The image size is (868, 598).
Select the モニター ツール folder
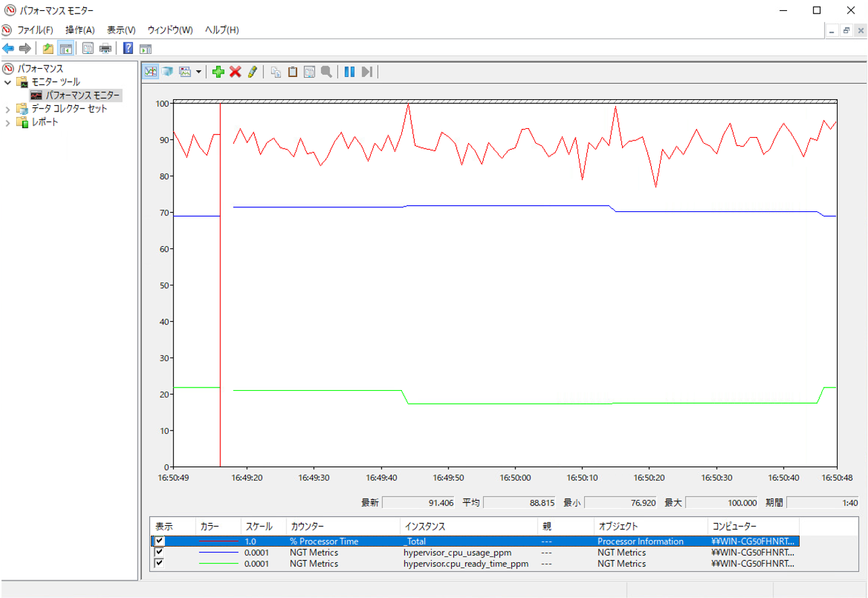pos(55,82)
